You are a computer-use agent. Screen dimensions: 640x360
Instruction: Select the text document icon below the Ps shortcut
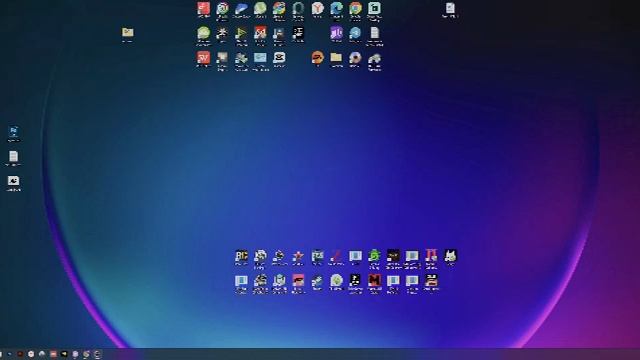click(x=13, y=156)
